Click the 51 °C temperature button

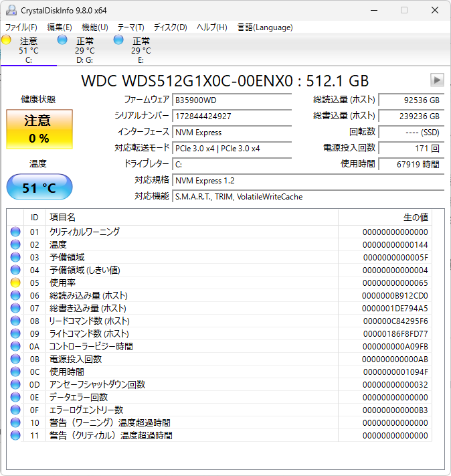pyautogui.click(x=39, y=188)
